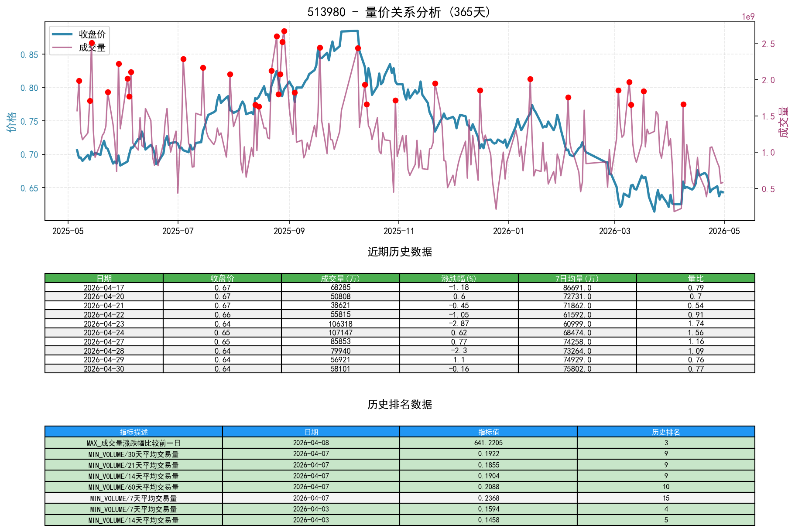Select the date cell '2026-04-23'
Screen dimensions: 795x532
coord(104,324)
